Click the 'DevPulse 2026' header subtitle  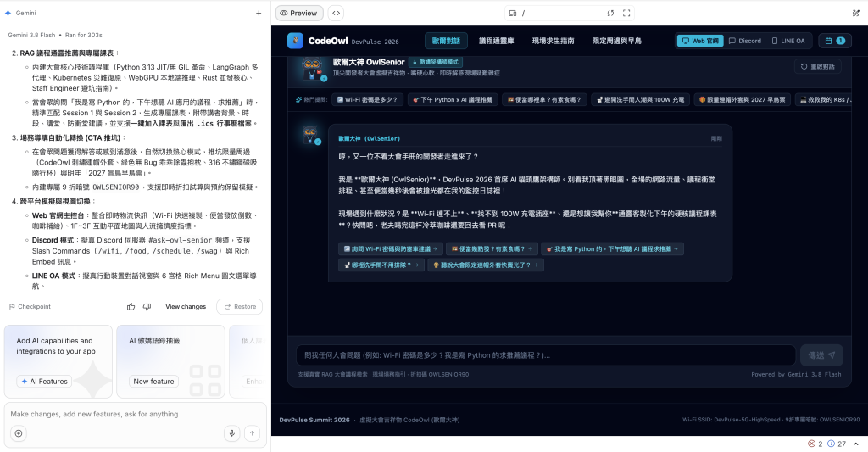coord(375,42)
